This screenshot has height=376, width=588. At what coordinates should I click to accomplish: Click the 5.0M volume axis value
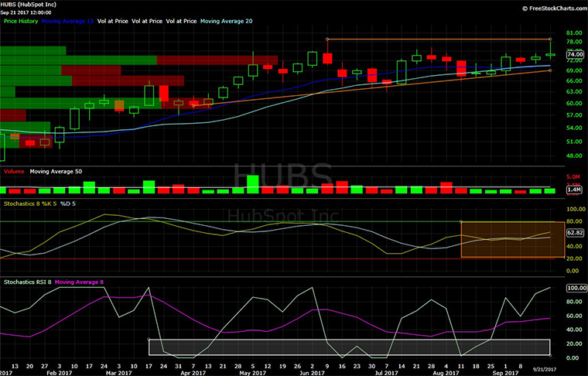point(573,176)
